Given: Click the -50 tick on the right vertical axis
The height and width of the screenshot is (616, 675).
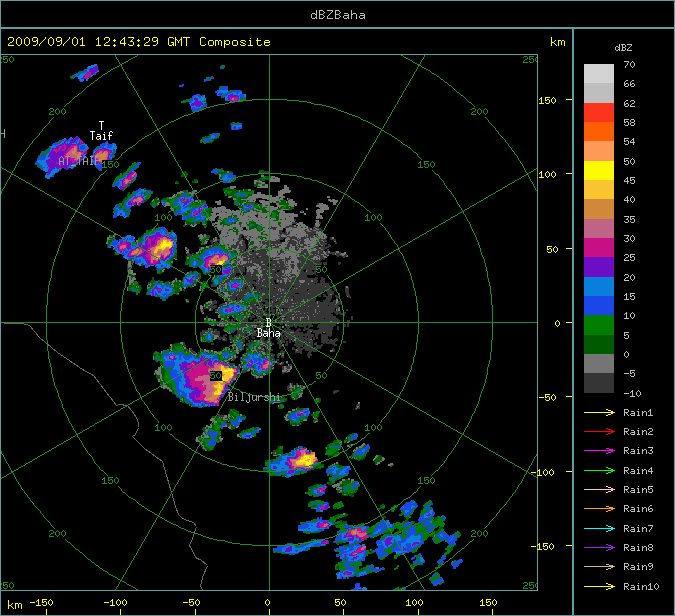Looking at the screenshot, I should tap(547, 397).
